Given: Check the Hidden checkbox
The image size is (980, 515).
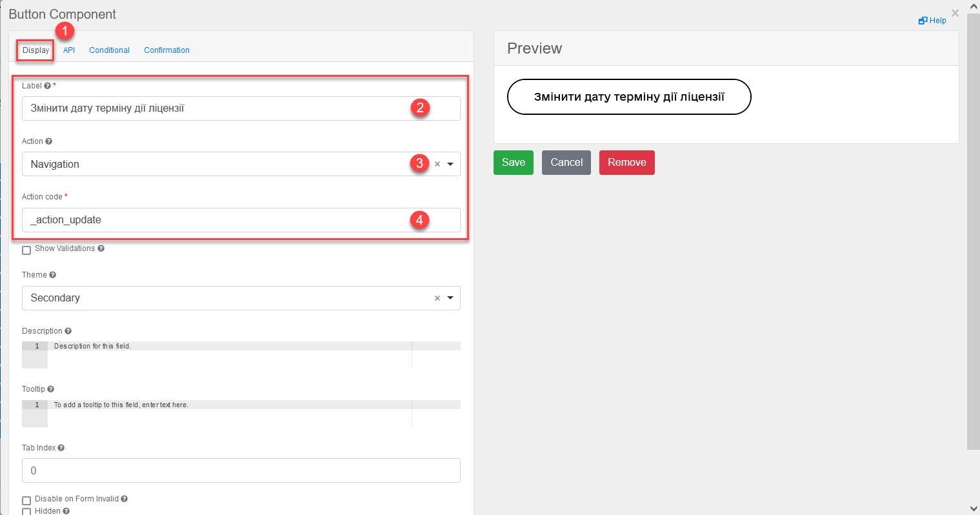Looking at the screenshot, I should point(26,512).
